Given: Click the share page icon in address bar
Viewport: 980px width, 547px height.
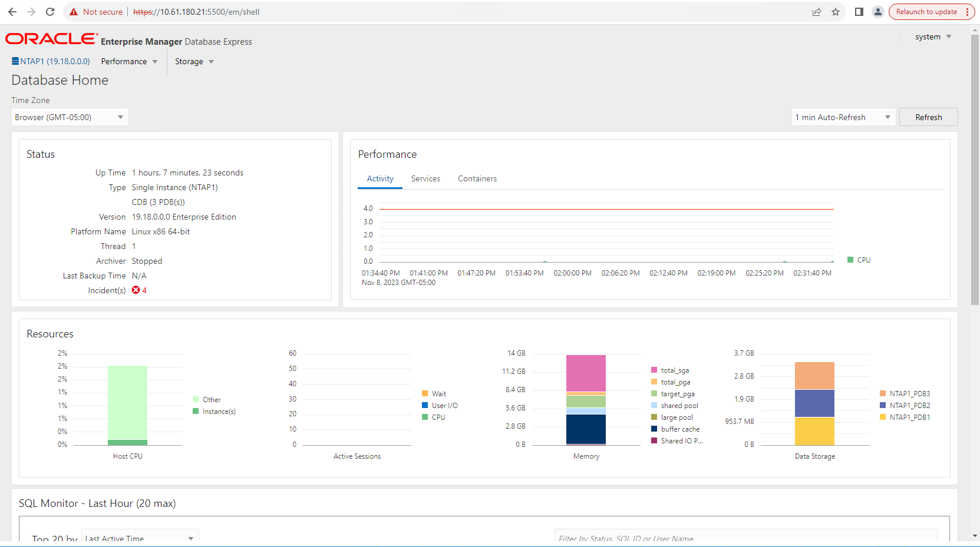Looking at the screenshot, I should [x=817, y=12].
